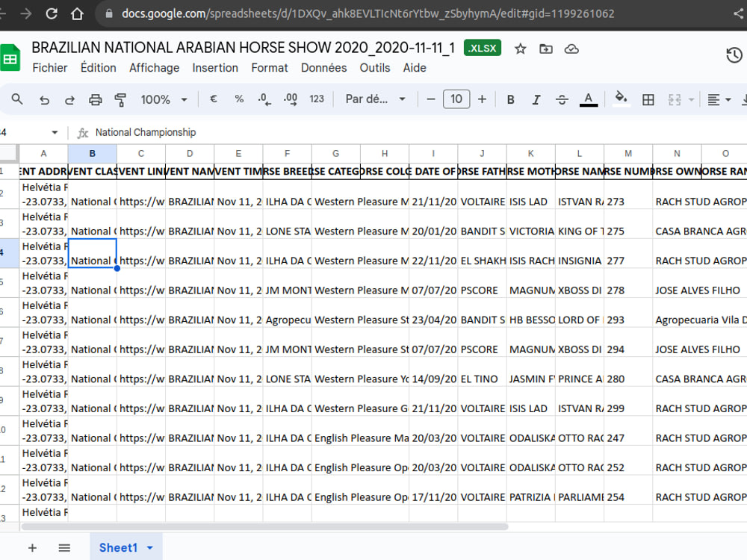This screenshot has width=747, height=560.
Task: Select horse number cell 299
Action: coord(628,401)
